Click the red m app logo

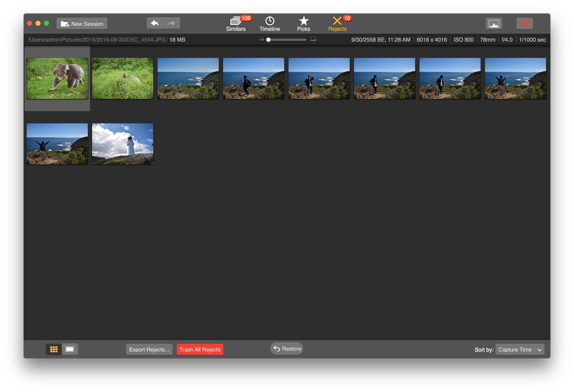(x=524, y=23)
